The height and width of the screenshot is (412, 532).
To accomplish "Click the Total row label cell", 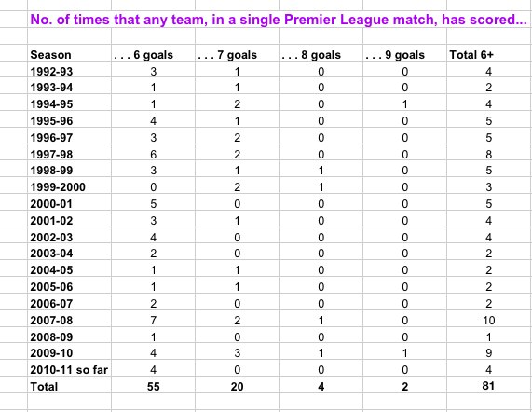I will tap(69, 386).
